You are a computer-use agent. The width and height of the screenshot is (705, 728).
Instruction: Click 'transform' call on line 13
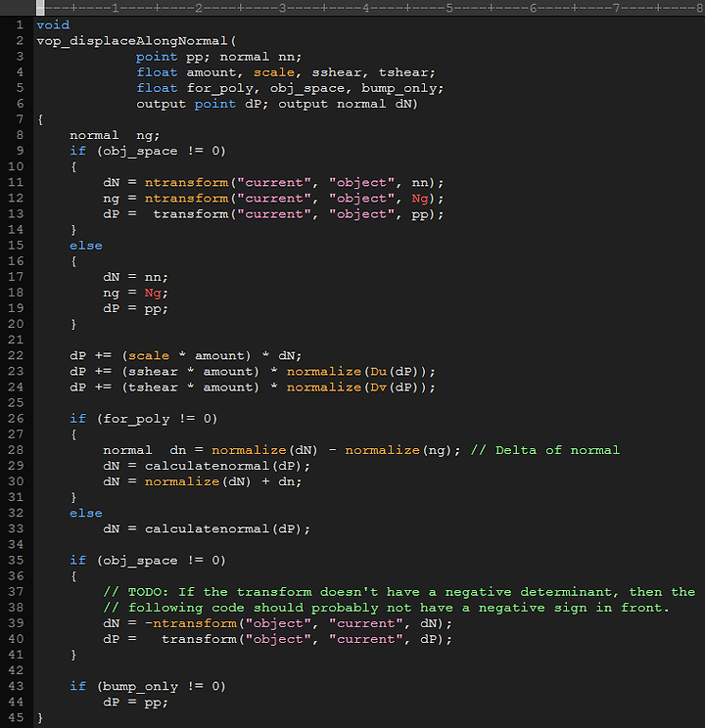[191, 214]
